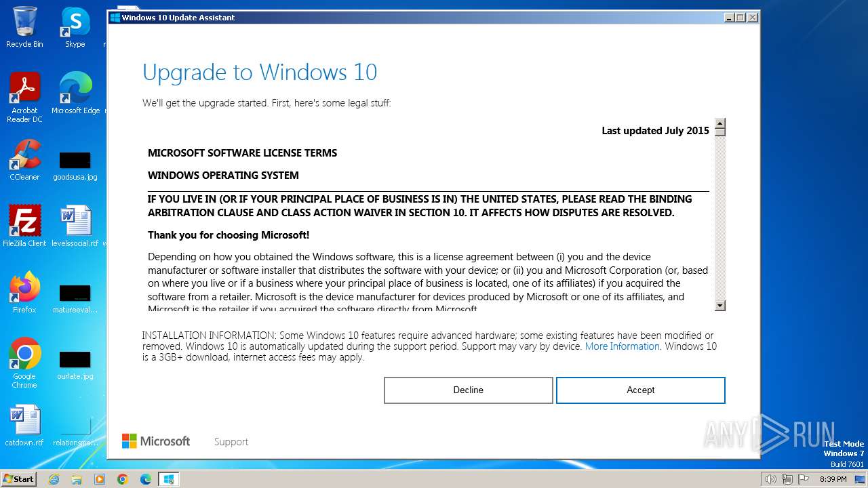Select the Firefox desktop shortcut

tap(24, 292)
